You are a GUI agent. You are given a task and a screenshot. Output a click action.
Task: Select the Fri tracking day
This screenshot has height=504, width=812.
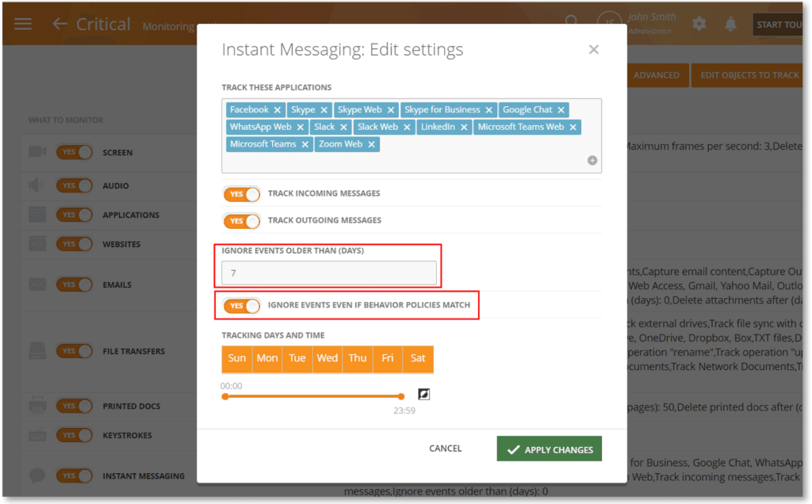click(x=387, y=359)
